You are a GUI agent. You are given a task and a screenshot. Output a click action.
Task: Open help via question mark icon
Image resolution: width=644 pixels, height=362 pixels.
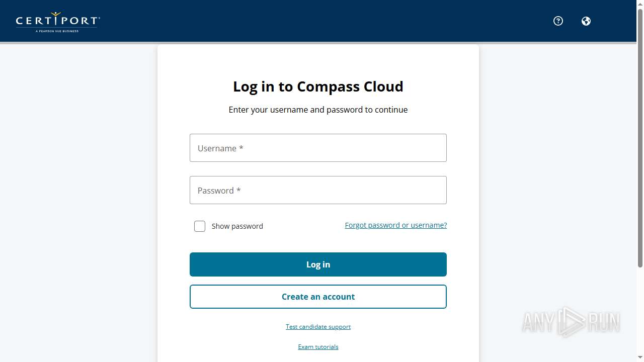pos(558,21)
